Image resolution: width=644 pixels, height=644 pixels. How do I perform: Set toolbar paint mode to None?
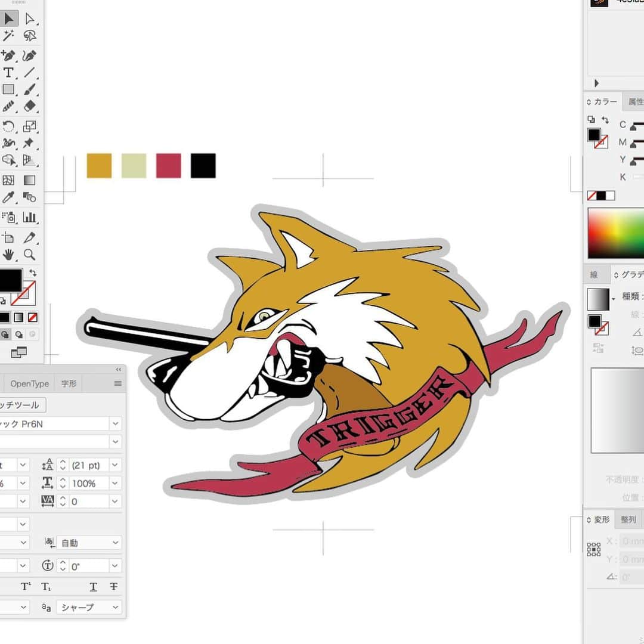coord(33,317)
